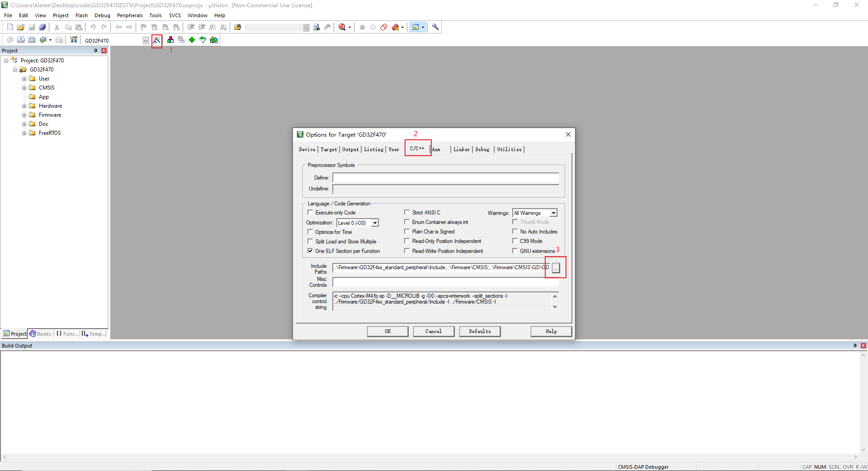Open Options for Target wand icon
This screenshot has height=471, width=868.
point(156,40)
